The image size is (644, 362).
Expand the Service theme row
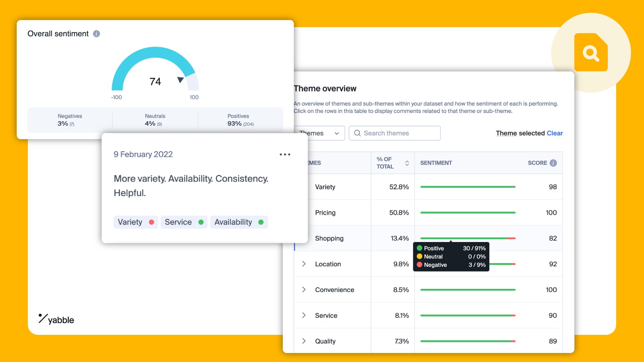(x=304, y=315)
